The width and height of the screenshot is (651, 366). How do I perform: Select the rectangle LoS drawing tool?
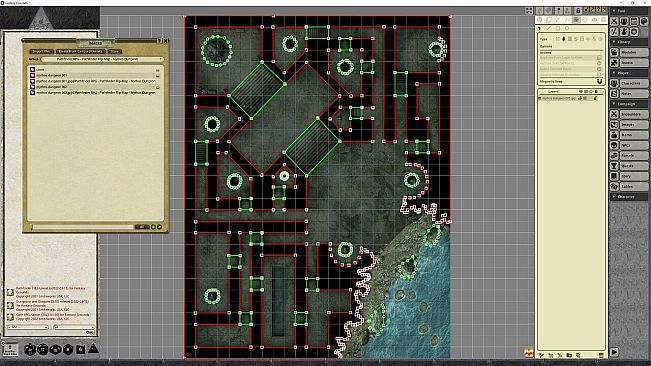click(x=558, y=28)
